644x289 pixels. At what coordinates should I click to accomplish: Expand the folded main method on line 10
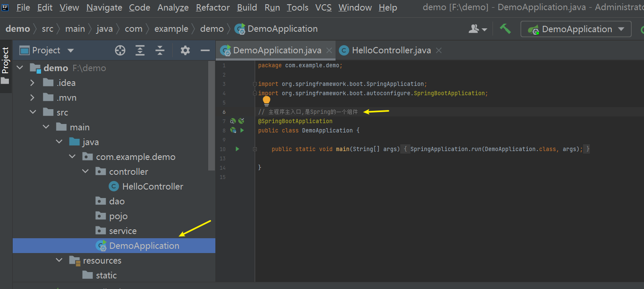(x=255, y=149)
